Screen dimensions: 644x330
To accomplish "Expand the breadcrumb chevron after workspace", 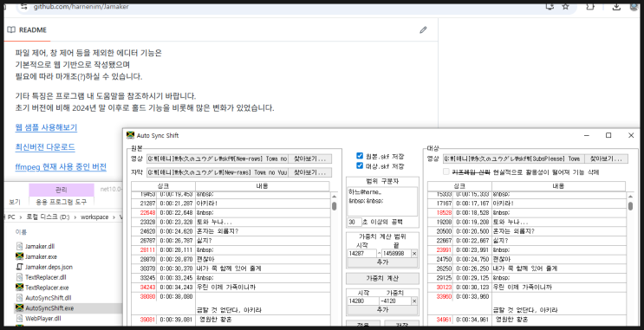I will [114, 217].
